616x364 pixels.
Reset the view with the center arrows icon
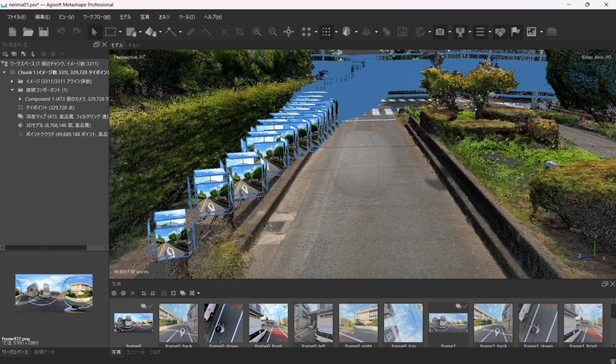point(289,32)
